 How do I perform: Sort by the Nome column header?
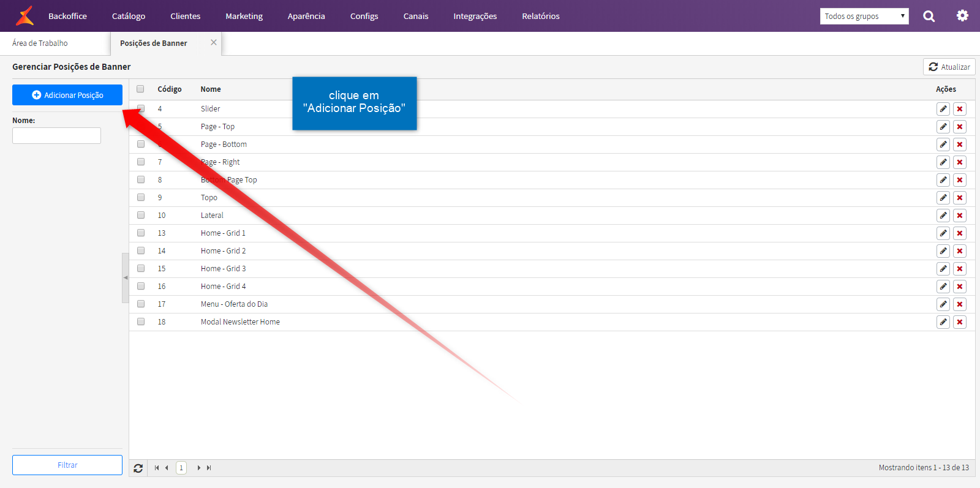point(211,89)
